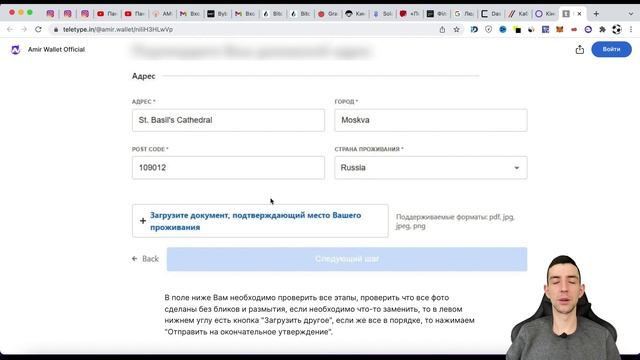This screenshot has height=360, width=640.
Task: View site info via the address bar lock icon
Action: 56,29
